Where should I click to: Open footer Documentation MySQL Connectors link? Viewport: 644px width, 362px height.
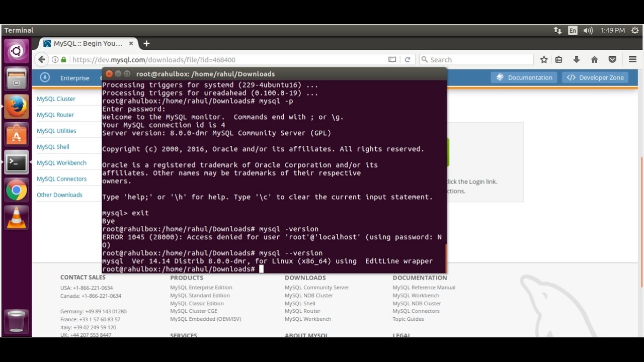point(416,311)
